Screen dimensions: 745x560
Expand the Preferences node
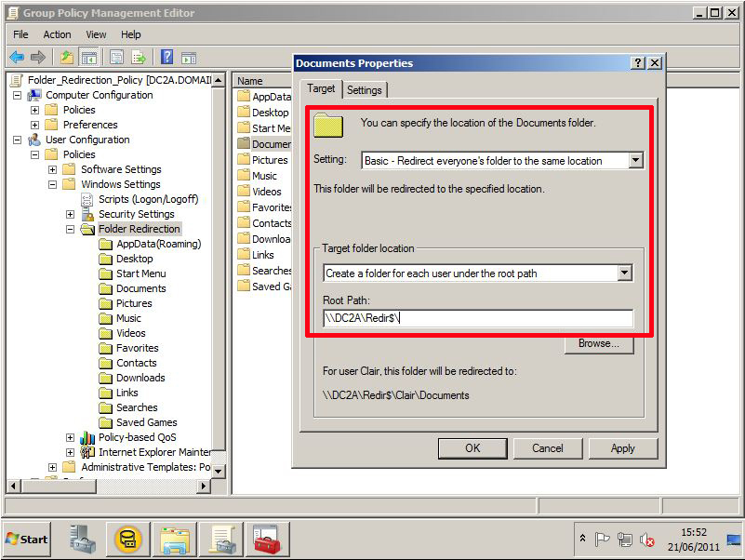click(34, 125)
